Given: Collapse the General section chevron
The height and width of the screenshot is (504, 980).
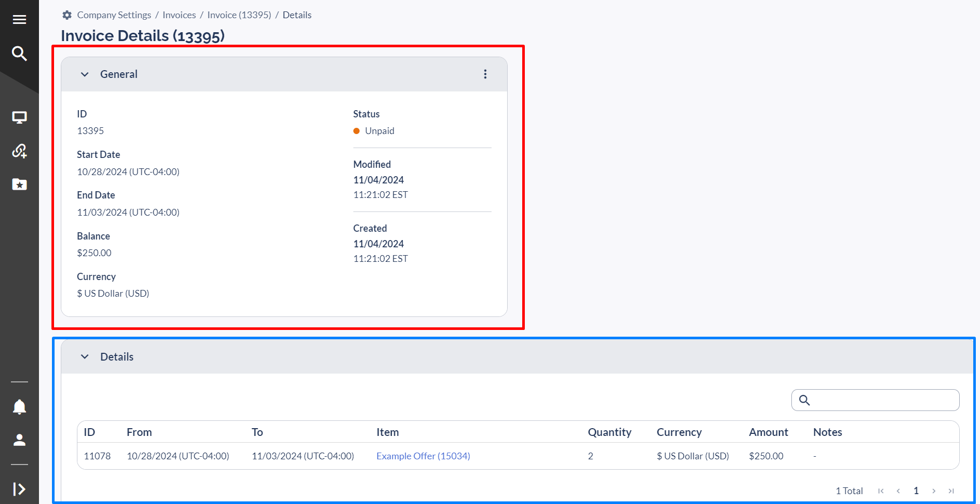Looking at the screenshot, I should tap(85, 74).
